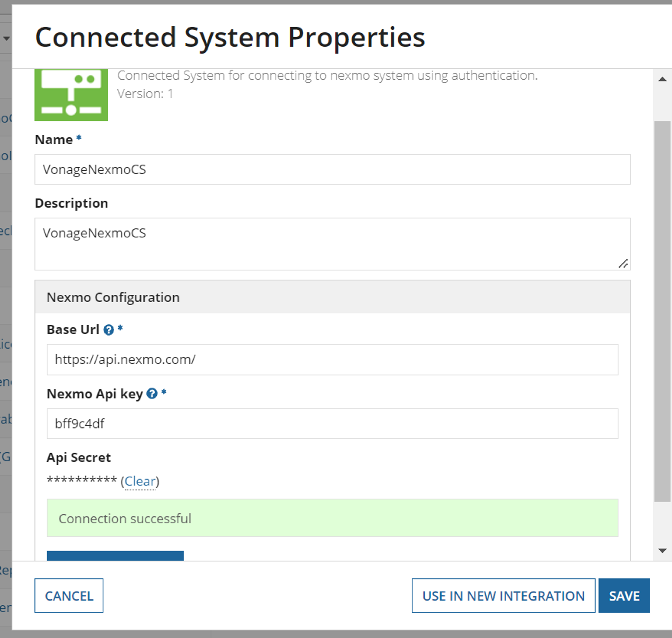The height and width of the screenshot is (638, 672).
Task: Open the Nexmo Api key help icon
Action: pos(152,394)
